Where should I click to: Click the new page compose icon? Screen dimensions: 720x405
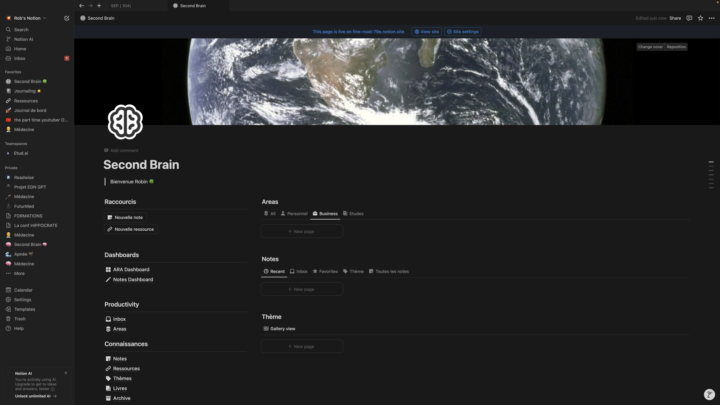[67, 18]
